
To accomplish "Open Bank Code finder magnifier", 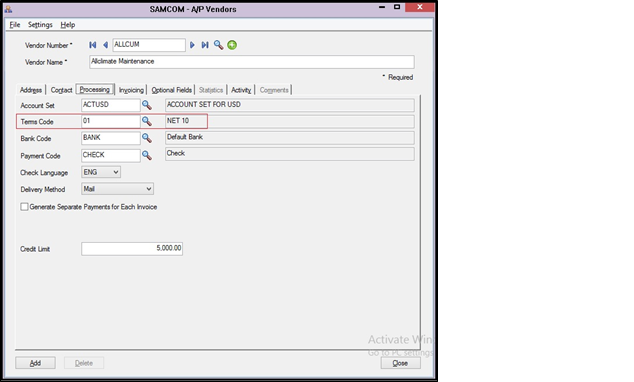I will pos(147,138).
